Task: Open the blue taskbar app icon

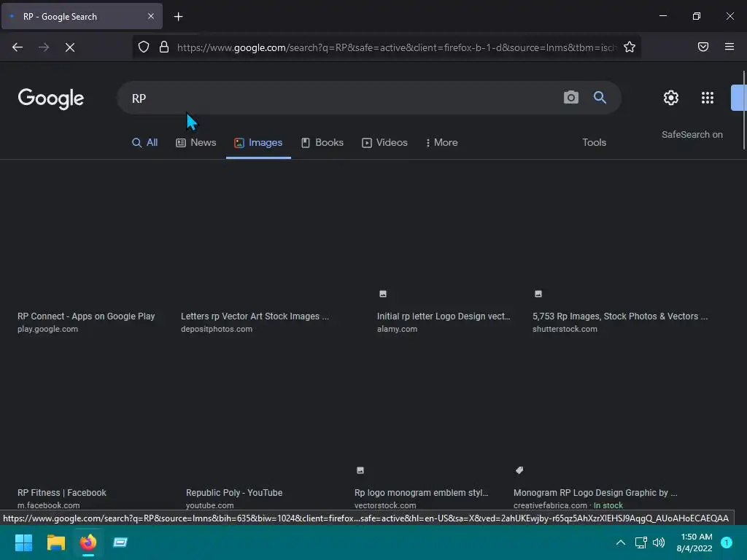Action: click(x=120, y=542)
